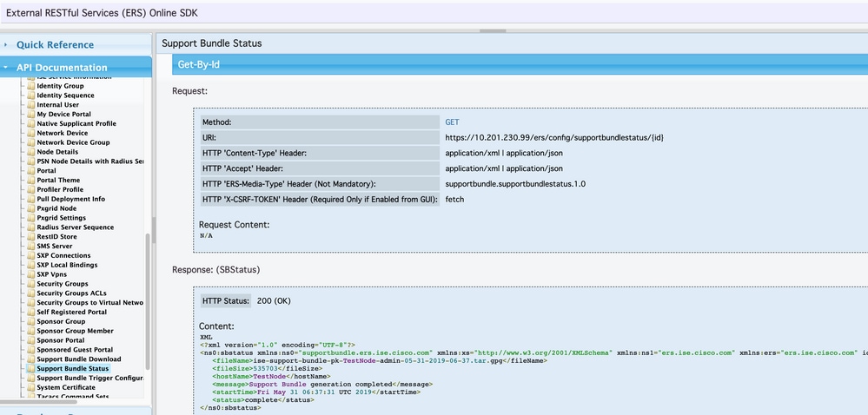Screen dimensions: 868x415
Task: Open Network Device Group entry
Action: 73,142
